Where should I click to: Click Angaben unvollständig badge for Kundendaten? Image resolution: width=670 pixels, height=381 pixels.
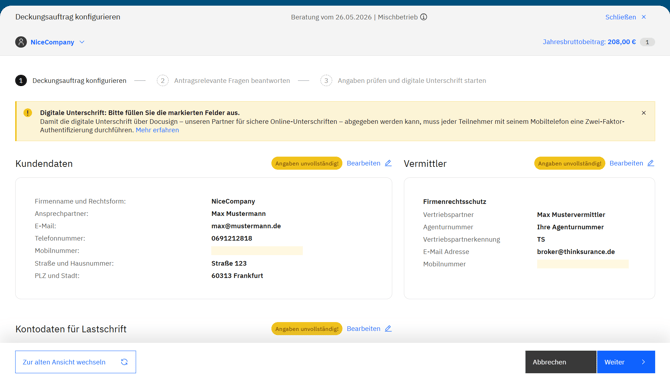tap(307, 163)
